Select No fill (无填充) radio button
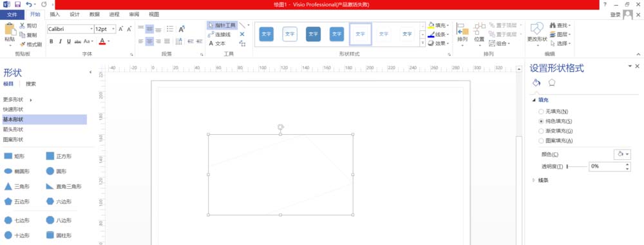The width and height of the screenshot is (644, 245). (x=541, y=112)
